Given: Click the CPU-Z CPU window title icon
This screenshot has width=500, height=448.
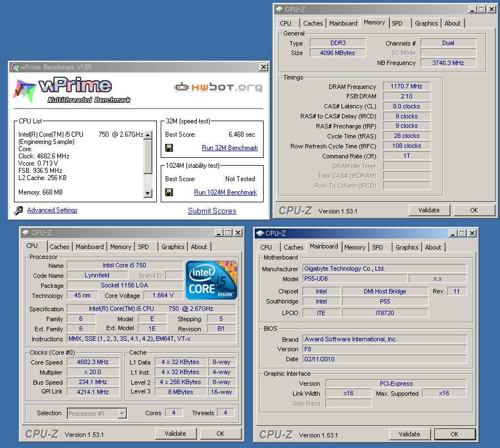Looking at the screenshot, I should point(26,233).
